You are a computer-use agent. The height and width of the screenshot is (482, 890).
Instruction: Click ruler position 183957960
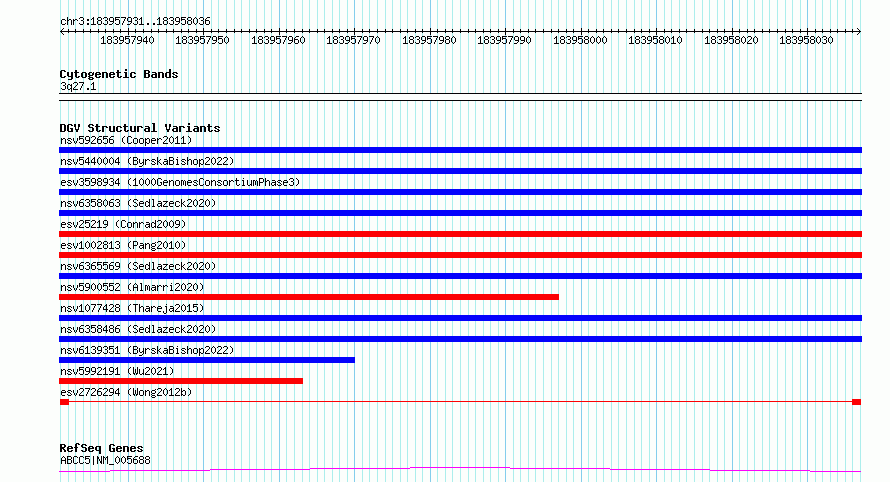click(x=278, y=40)
